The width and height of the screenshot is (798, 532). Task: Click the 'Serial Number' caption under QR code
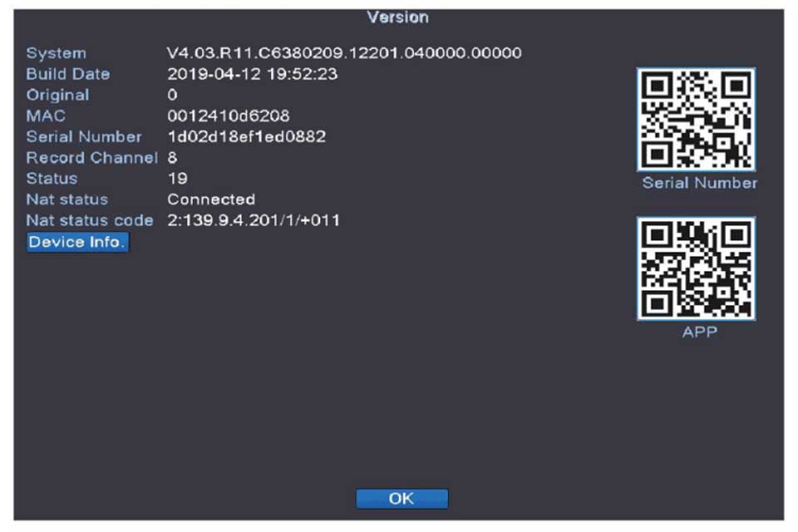[699, 183]
